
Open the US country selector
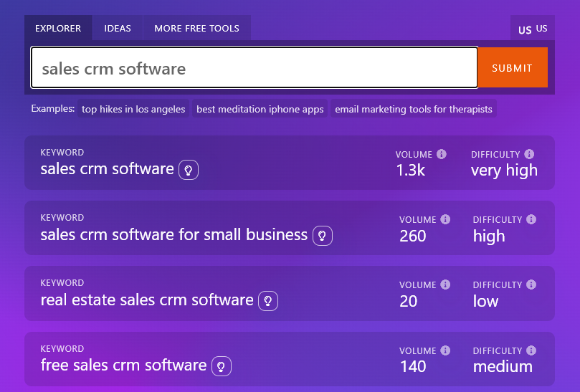(x=533, y=29)
